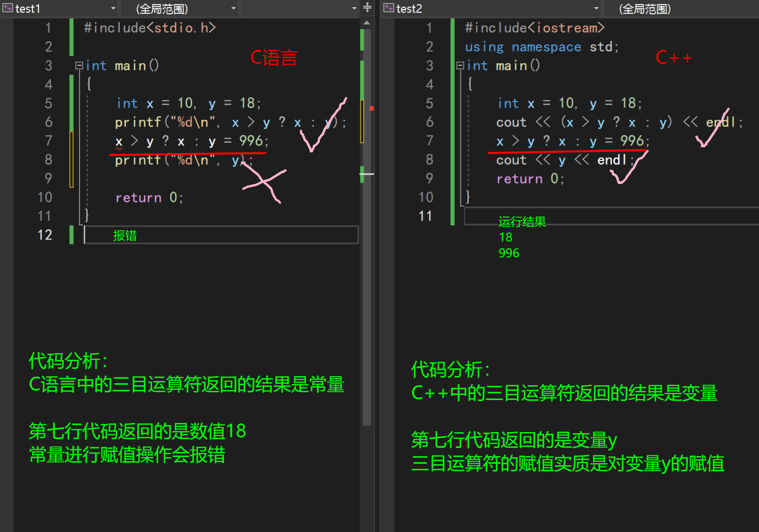This screenshot has width=759, height=532.
Task: Click the scrollbar up arrow in test1 pane
Action: point(366,21)
